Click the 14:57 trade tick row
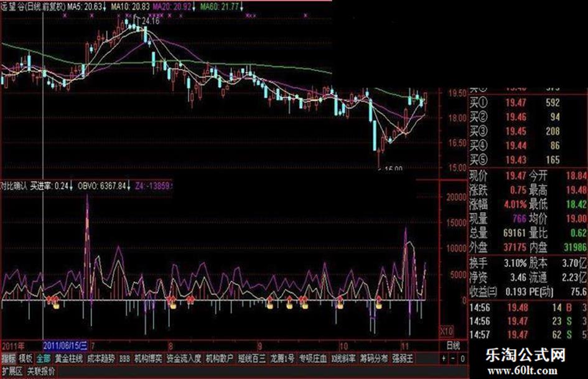Image resolution: width=588 pixels, height=379 pixels. click(x=528, y=334)
